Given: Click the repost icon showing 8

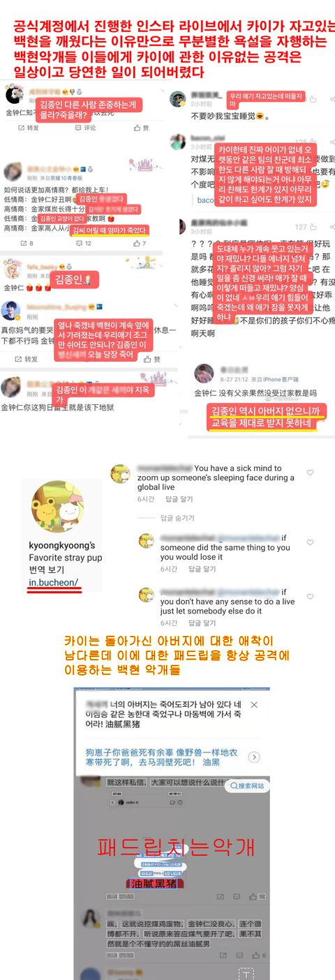Looking at the screenshot, I should [27, 243].
